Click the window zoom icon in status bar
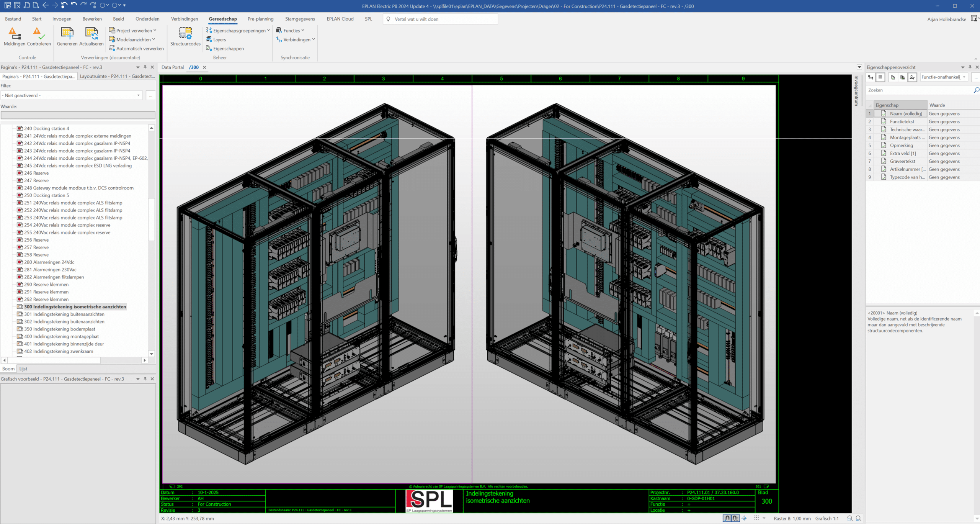The image size is (980, 524). tap(850, 518)
